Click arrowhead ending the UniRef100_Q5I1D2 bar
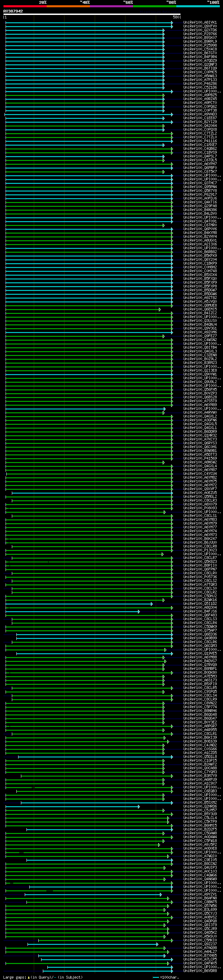Viewport: 223px width, 980px height. click(152, 604)
